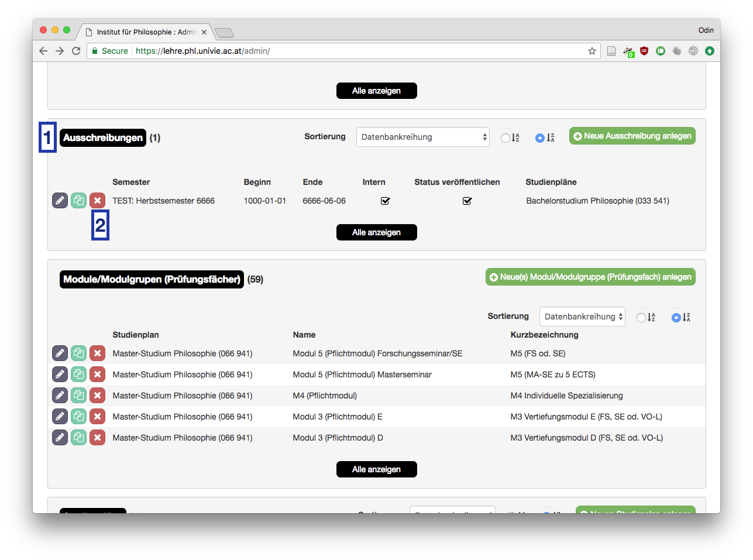Open Module Sortierung Datenbankreihung dropdown

tap(582, 317)
